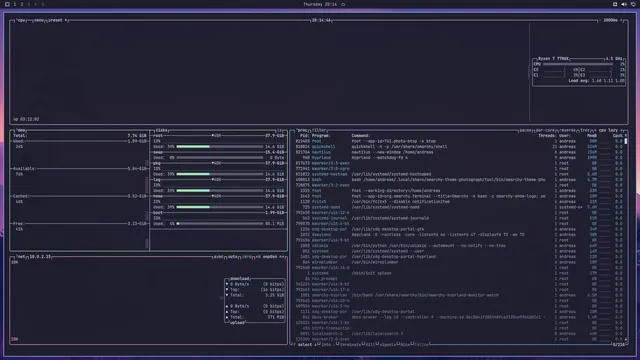Click the IP address 10.0.2.15 label
The height and width of the screenshot is (360, 640).
(40, 257)
